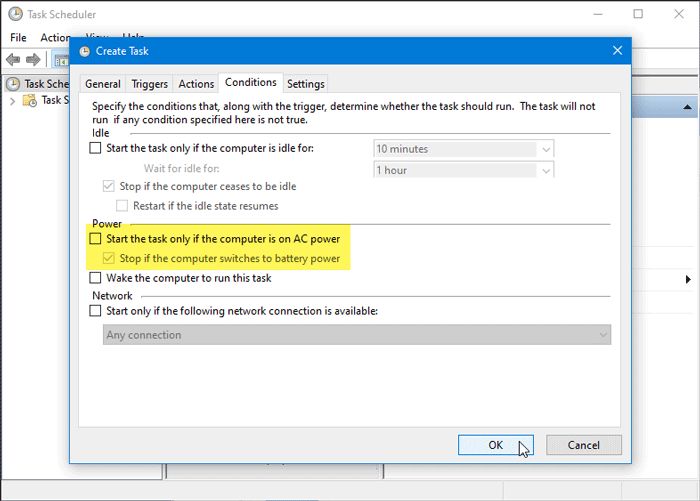Open the Any connection network dropdown

(x=601, y=335)
